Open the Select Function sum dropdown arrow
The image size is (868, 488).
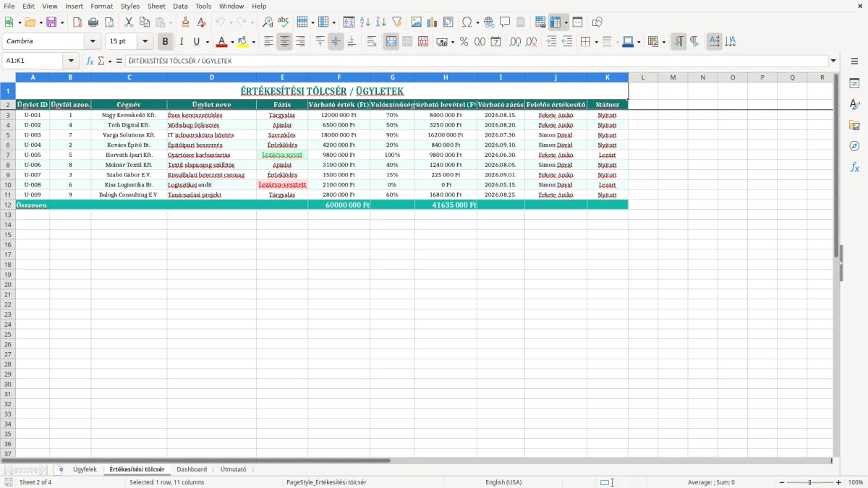coord(110,61)
